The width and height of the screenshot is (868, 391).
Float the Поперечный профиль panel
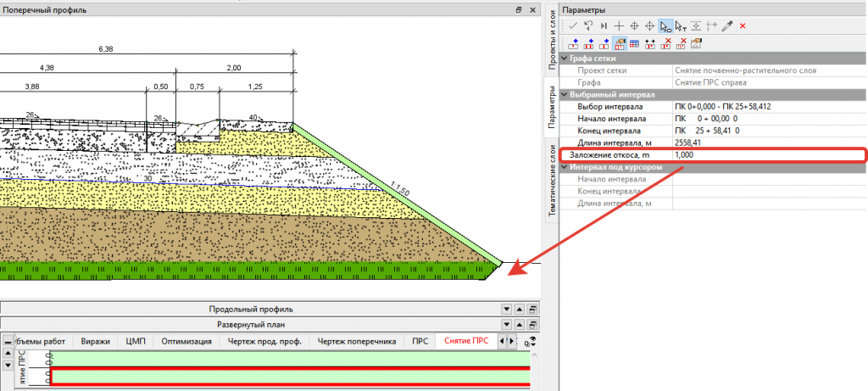click(519, 10)
